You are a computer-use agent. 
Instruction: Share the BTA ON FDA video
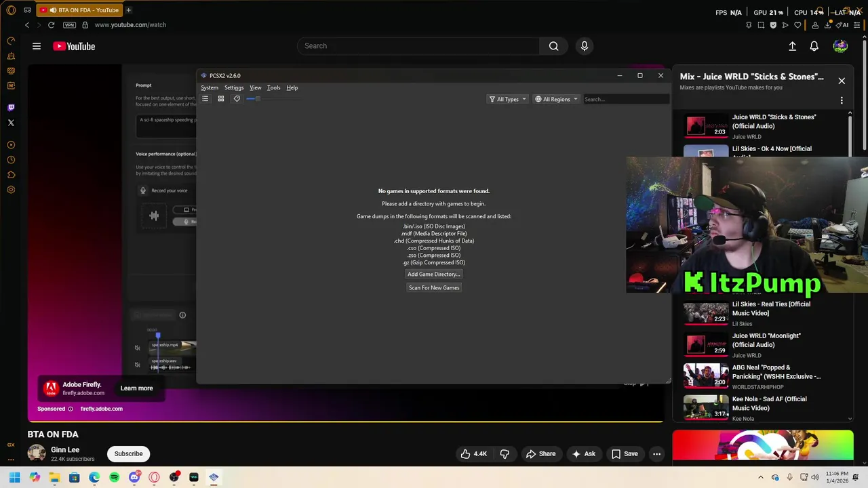tap(540, 453)
